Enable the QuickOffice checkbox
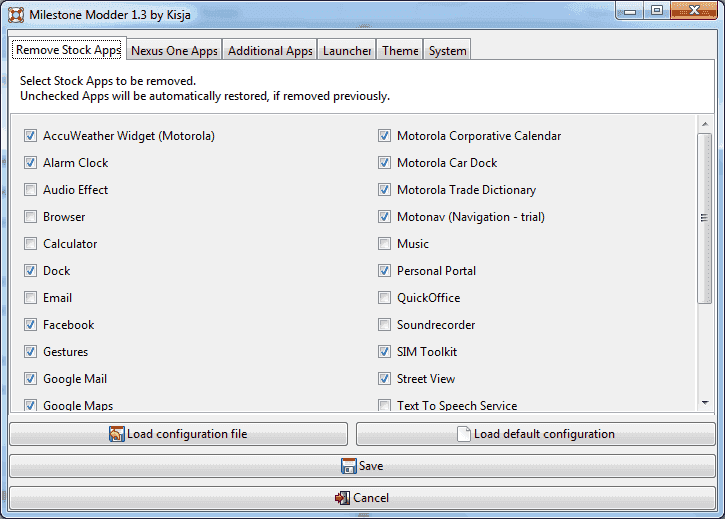The height and width of the screenshot is (520, 725). tap(384, 298)
